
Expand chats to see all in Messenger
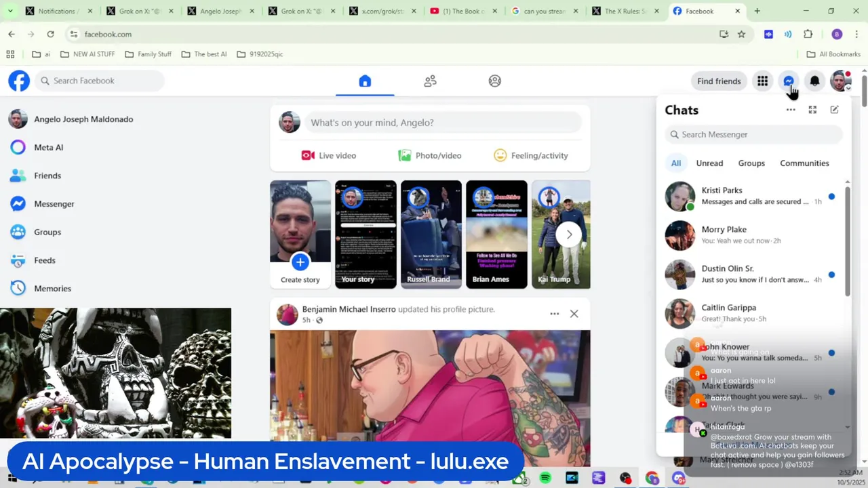pyautogui.click(x=812, y=110)
